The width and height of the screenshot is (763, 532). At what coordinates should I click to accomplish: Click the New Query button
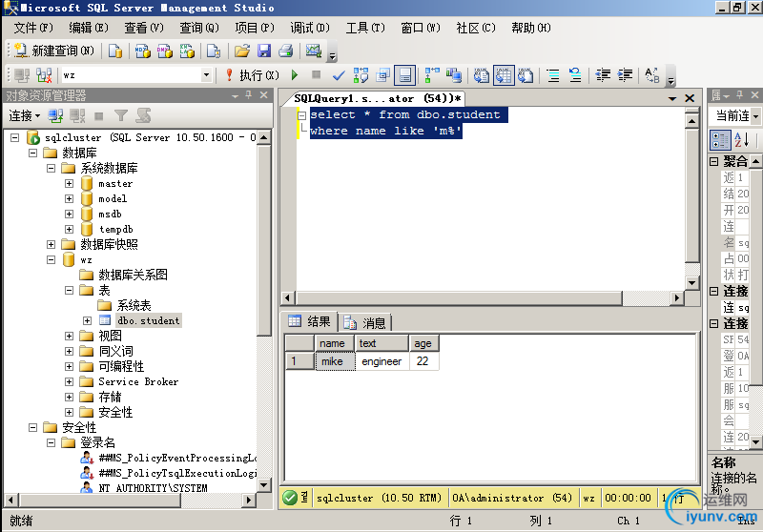tap(53, 51)
